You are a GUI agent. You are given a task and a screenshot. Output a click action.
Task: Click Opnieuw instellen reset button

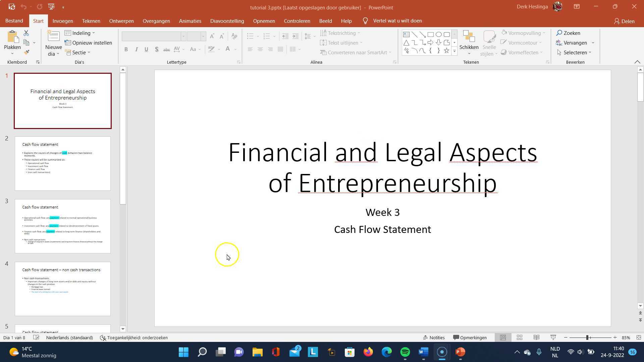tap(89, 43)
